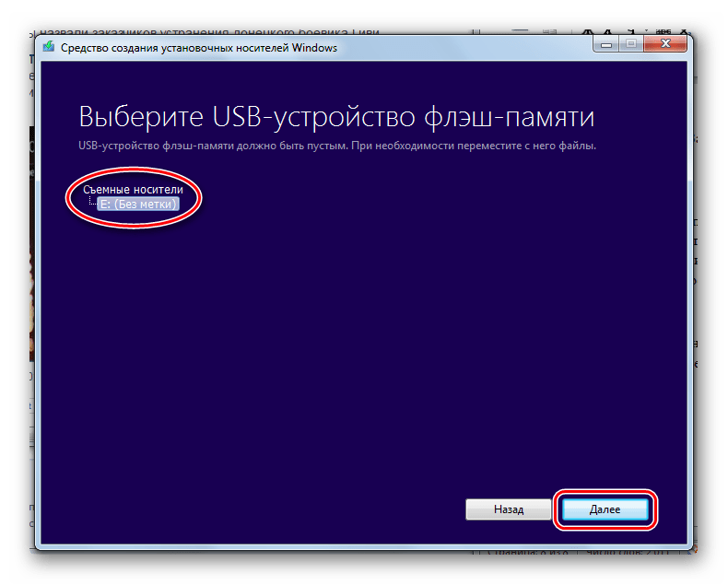Click the title Средство создания установочных носителей Windows

(199, 48)
